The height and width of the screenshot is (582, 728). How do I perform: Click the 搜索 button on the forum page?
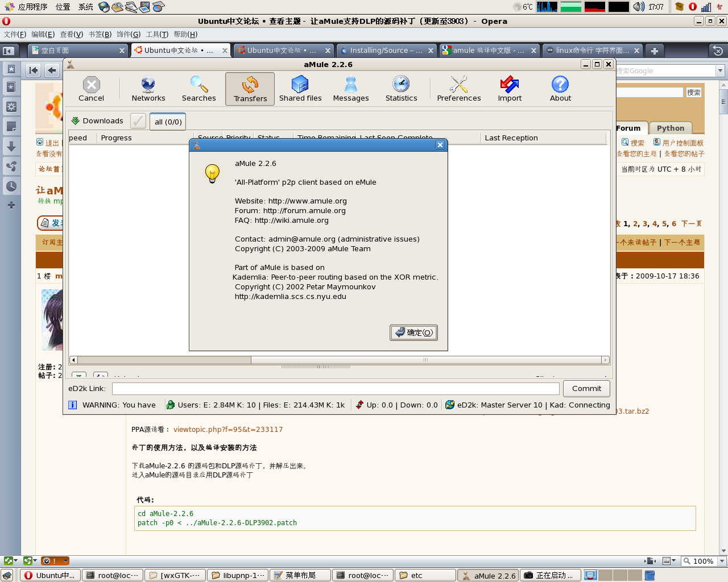693,92
